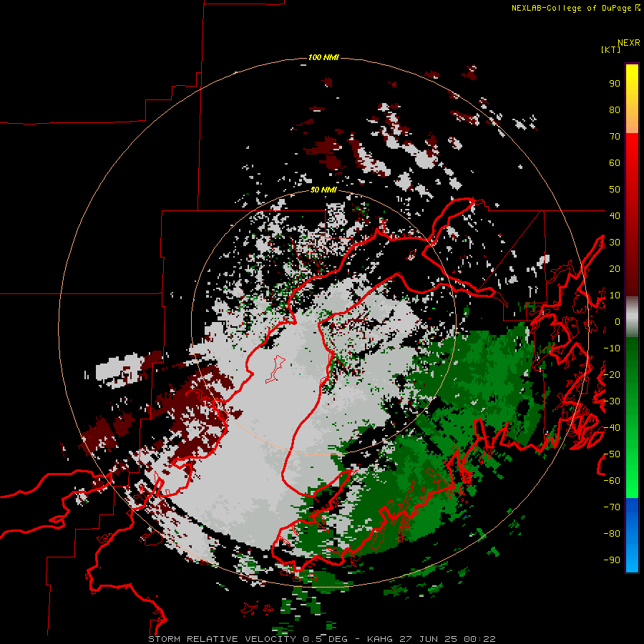Click the 50 NMI range ring label
This screenshot has width=644, height=644.
pos(323,190)
